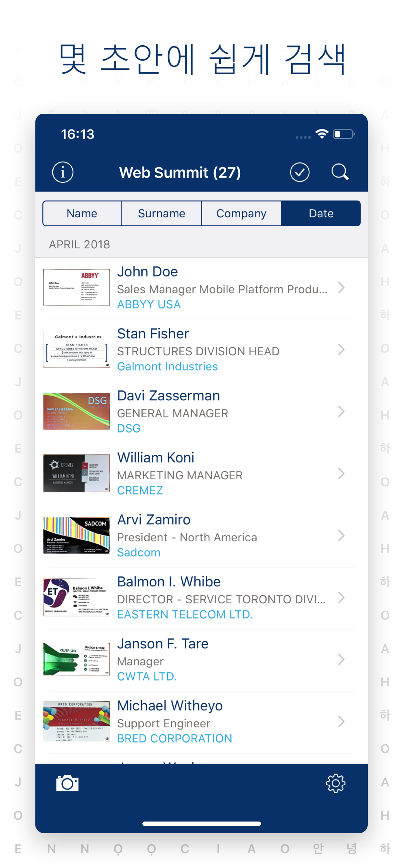Tap Sadcom company label
Screen dimensions: 401x868
coord(139,552)
